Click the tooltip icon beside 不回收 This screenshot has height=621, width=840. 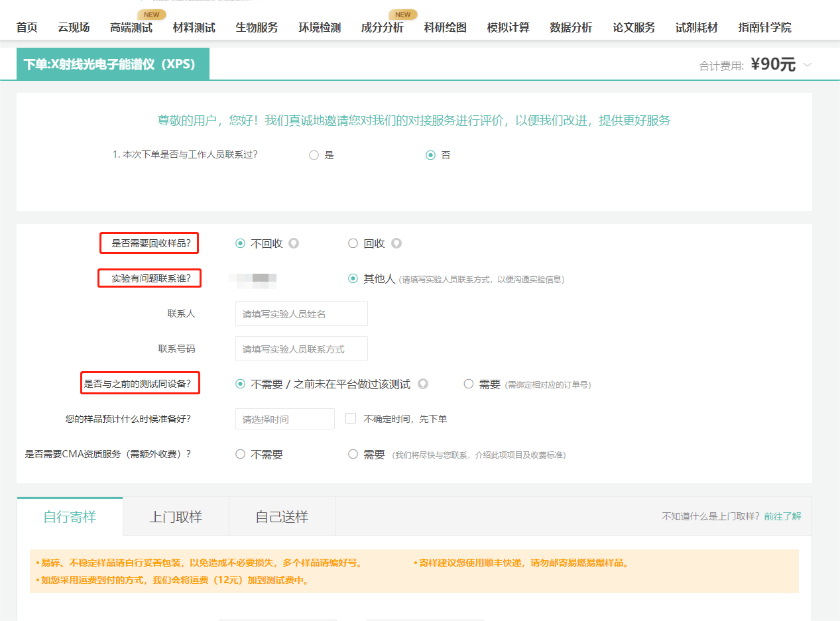(294, 243)
